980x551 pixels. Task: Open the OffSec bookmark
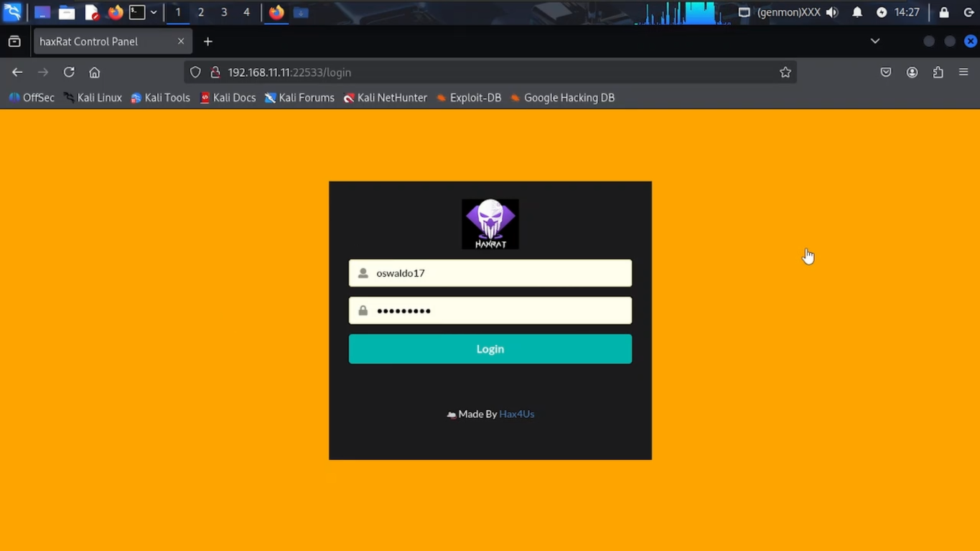[x=32, y=98]
